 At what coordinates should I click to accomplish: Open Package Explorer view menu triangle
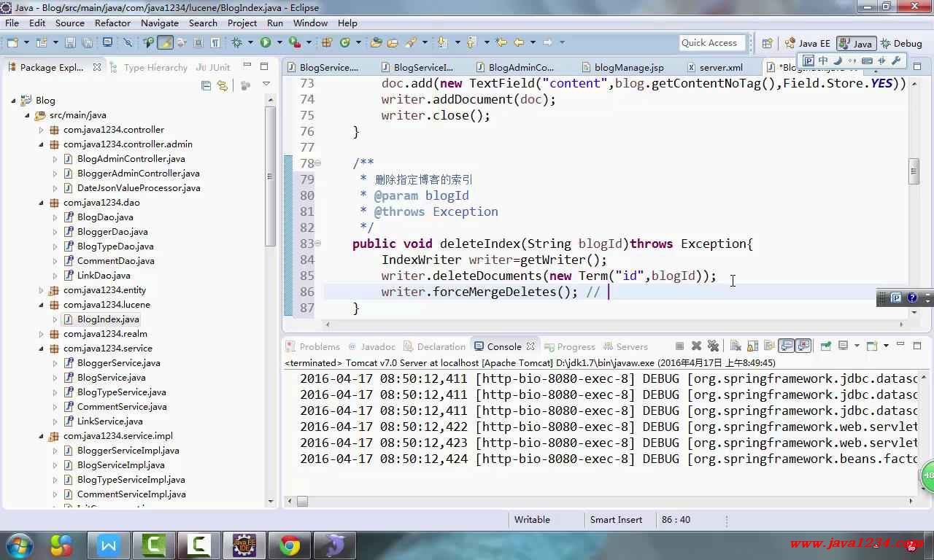266,85
